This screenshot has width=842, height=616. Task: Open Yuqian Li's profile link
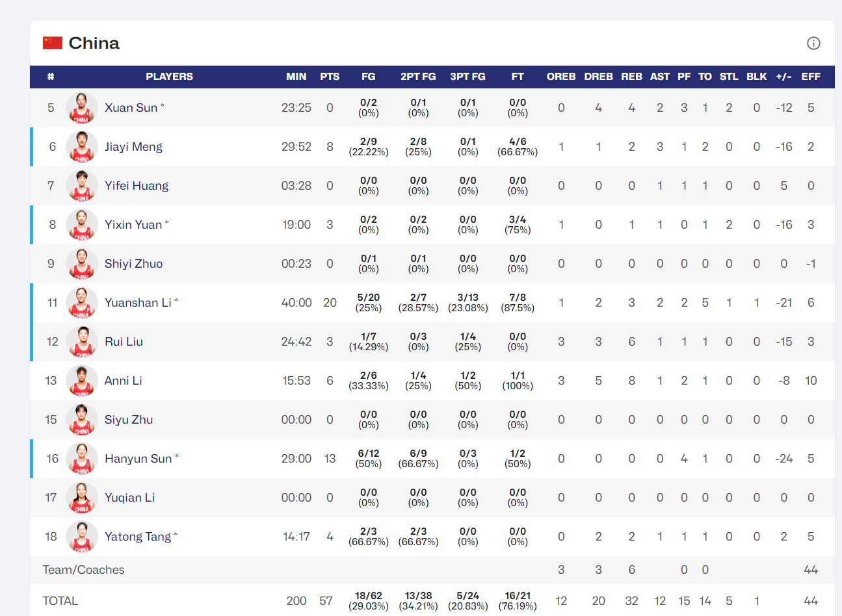pos(129,498)
